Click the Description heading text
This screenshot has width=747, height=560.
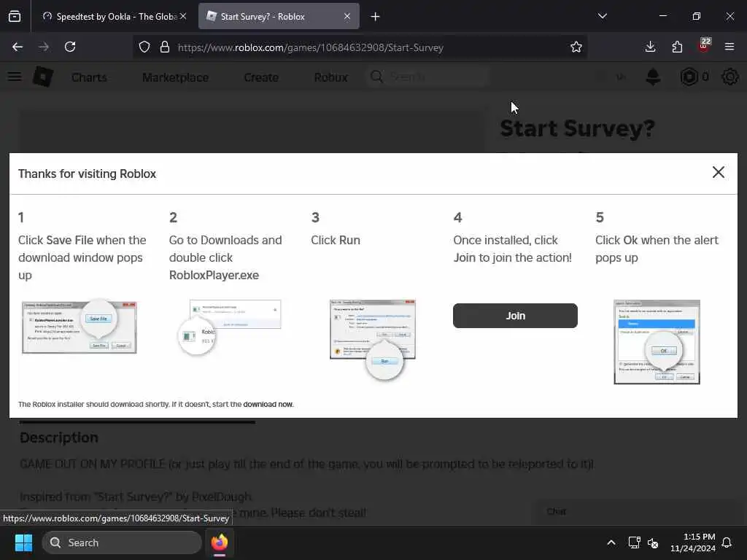click(59, 437)
